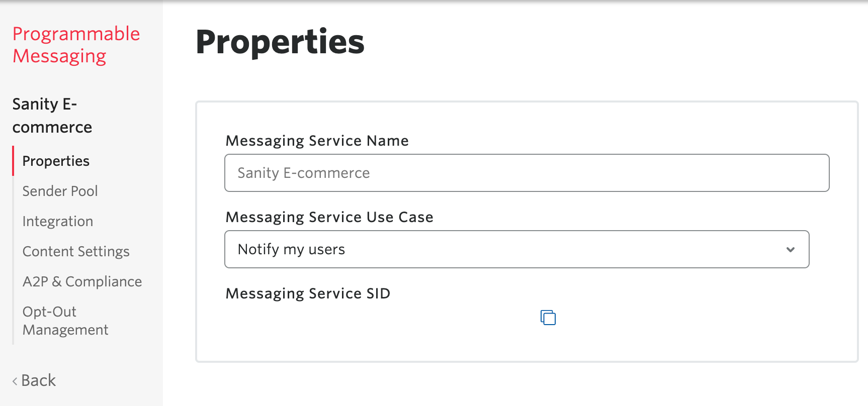Click the Back chevron arrow icon
The width and height of the screenshot is (868, 406).
[16, 380]
